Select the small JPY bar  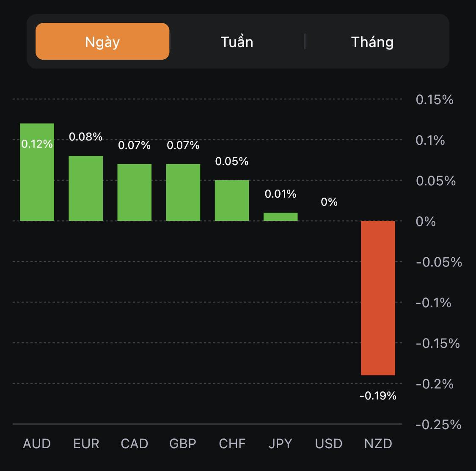coord(281,217)
